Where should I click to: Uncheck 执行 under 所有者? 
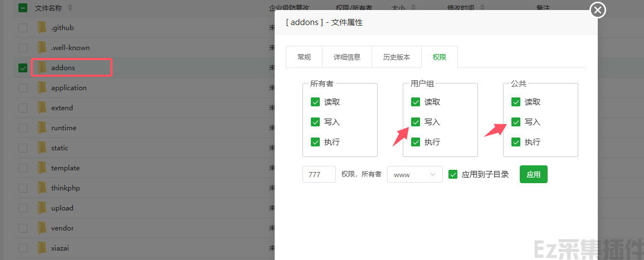tap(315, 142)
